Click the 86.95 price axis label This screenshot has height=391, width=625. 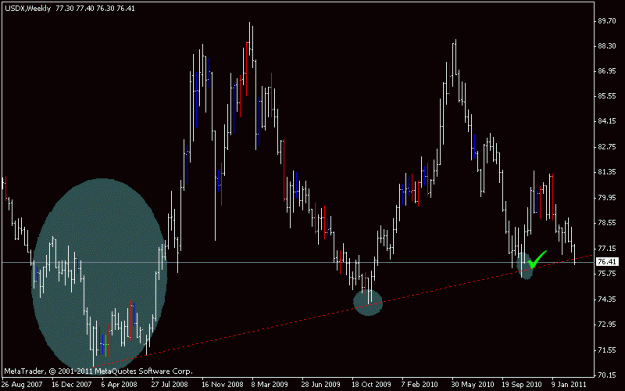click(607, 71)
